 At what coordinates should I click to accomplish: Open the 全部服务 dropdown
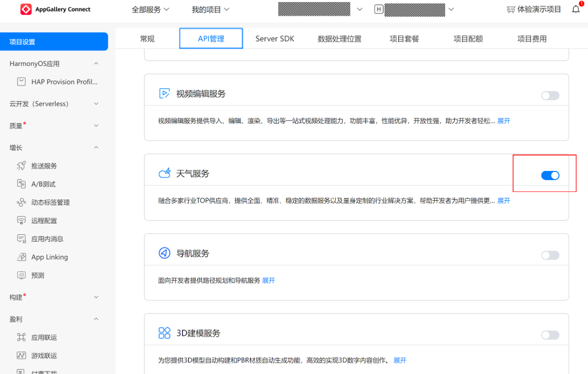tap(151, 10)
